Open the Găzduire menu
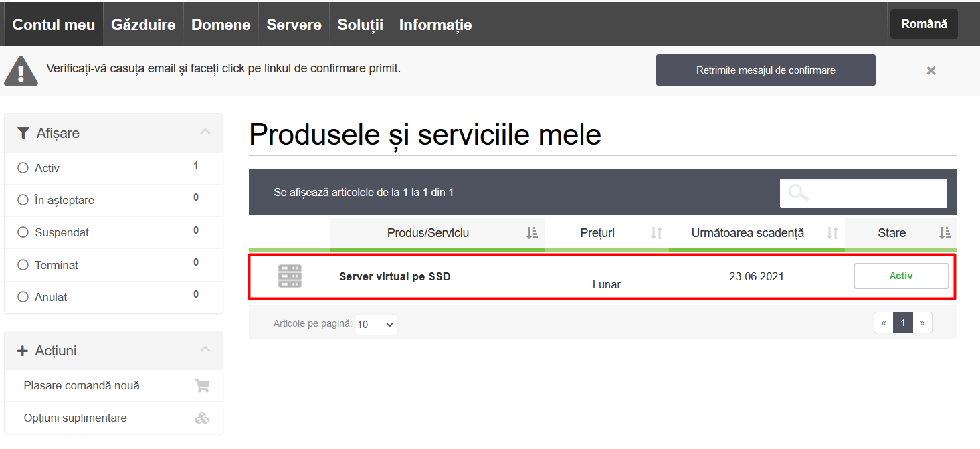Screen dimensions: 980x449 [x=143, y=25]
